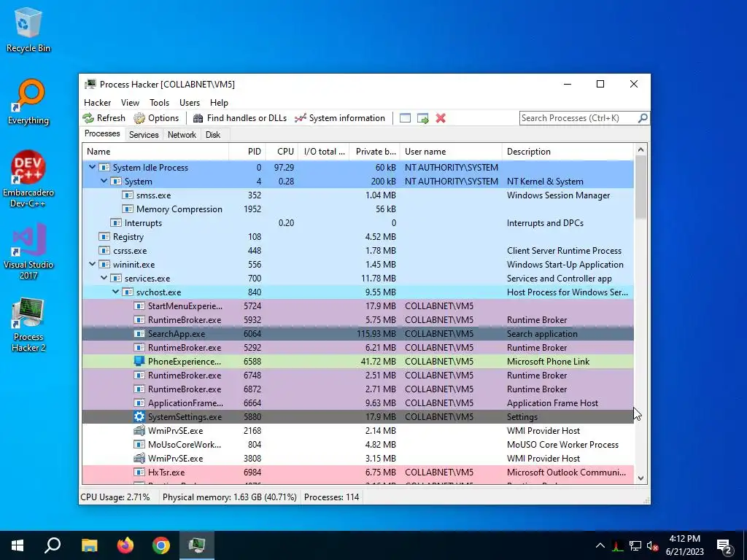Click the process list scrollbar down arrow
The image size is (747, 560).
(640, 478)
